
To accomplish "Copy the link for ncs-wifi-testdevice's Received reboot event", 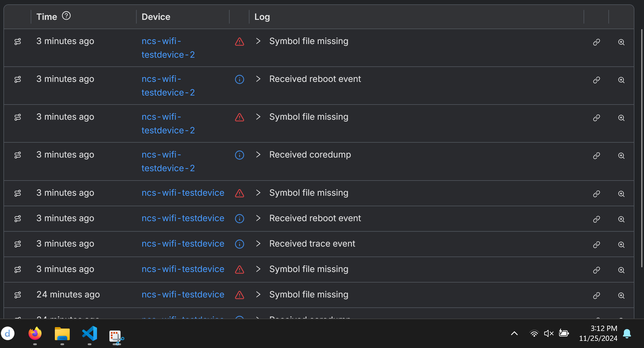I will coord(597,219).
